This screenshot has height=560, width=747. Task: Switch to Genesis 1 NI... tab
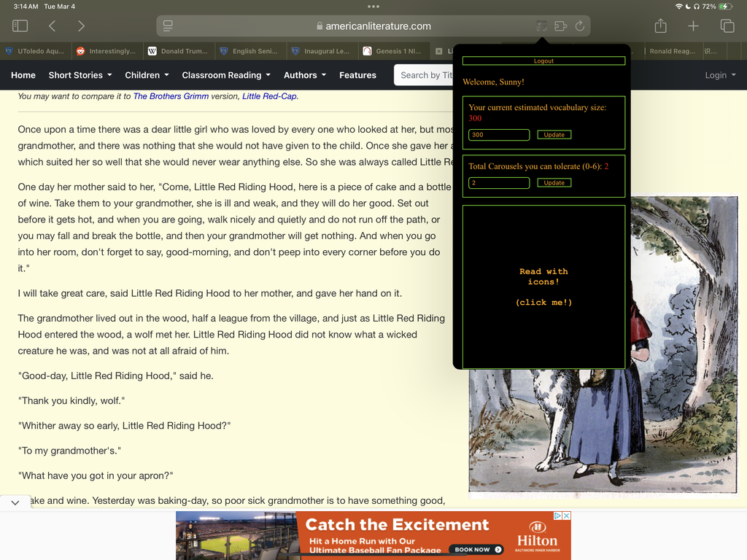pos(394,51)
